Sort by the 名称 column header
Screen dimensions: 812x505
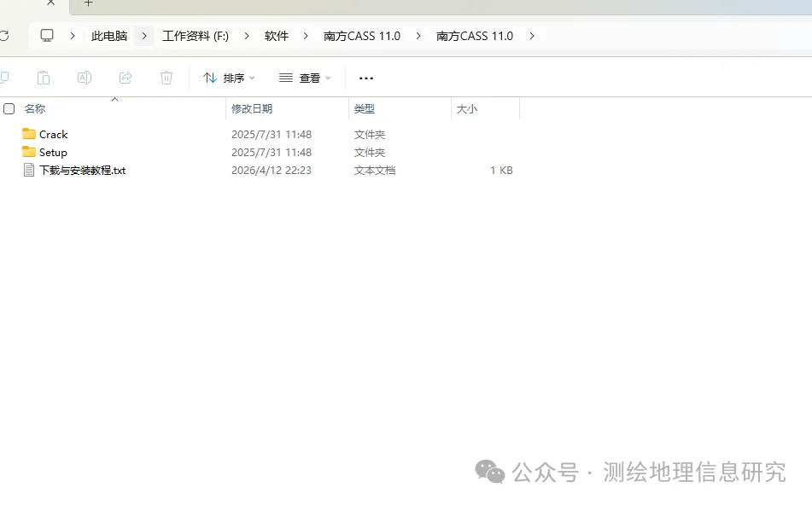click(35, 108)
